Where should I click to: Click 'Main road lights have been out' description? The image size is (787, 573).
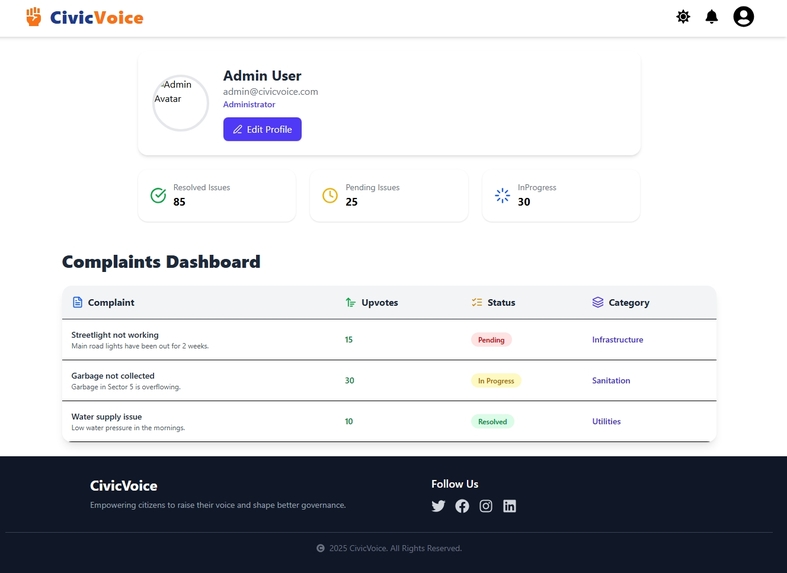[140, 346]
